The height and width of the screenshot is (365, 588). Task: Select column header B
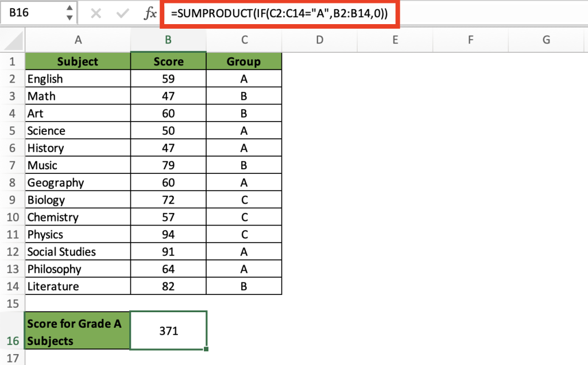(168, 40)
